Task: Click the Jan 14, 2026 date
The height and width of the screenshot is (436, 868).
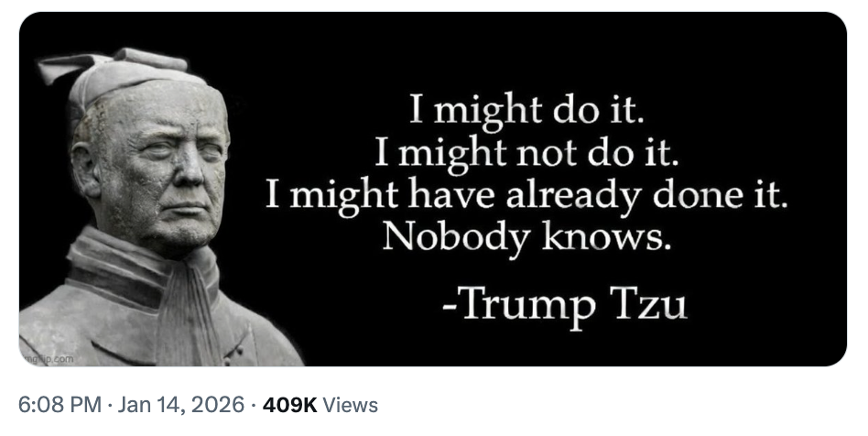Action: tap(181, 405)
